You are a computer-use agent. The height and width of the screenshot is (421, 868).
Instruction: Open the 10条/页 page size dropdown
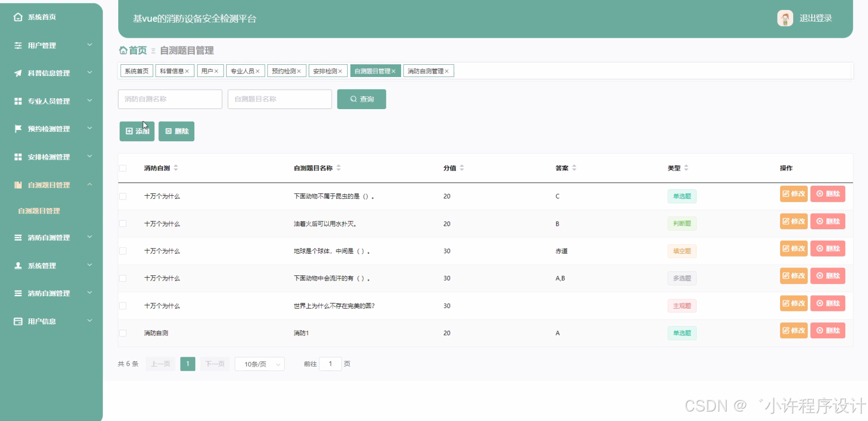[259, 364]
